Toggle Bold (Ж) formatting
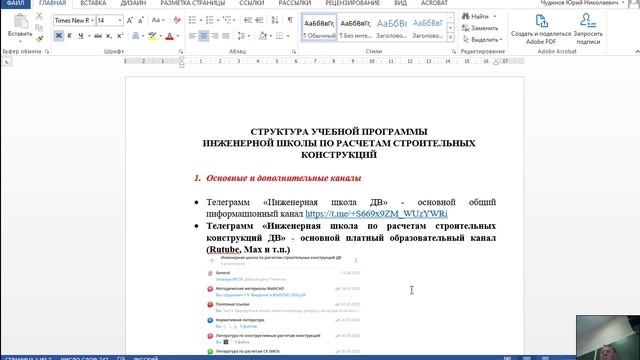This screenshot has height=360, width=640. point(58,36)
